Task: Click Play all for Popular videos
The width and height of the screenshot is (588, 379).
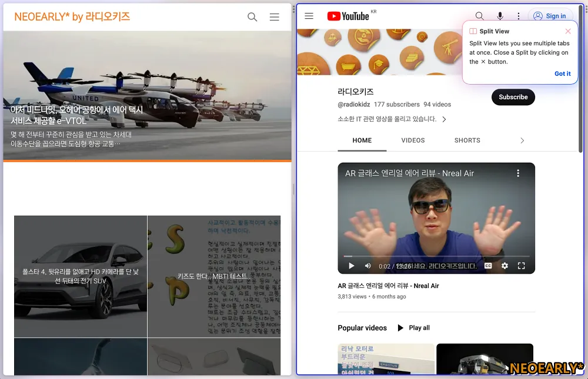Action: tap(414, 328)
